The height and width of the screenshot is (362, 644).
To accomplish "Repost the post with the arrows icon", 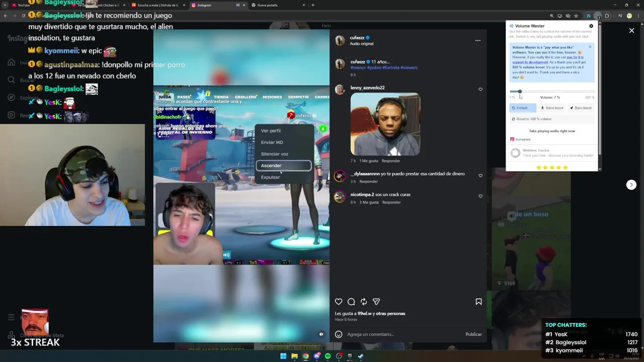I will click(364, 302).
